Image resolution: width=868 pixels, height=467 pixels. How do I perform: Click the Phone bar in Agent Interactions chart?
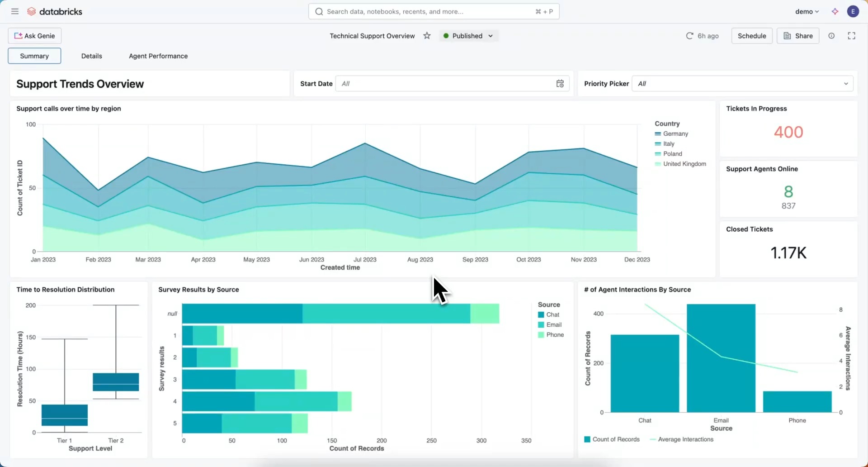(x=797, y=402)
